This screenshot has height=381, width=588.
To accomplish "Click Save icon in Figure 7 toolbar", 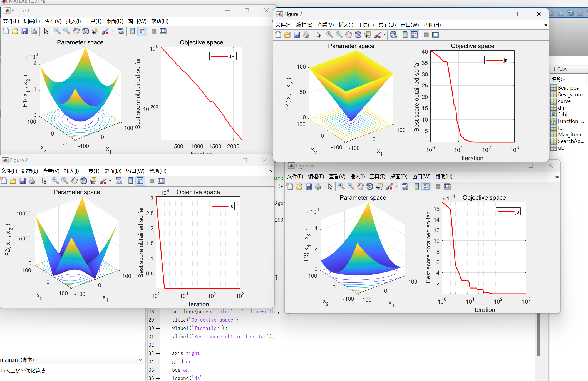I will pyautogui.click(x=297, y=35).
